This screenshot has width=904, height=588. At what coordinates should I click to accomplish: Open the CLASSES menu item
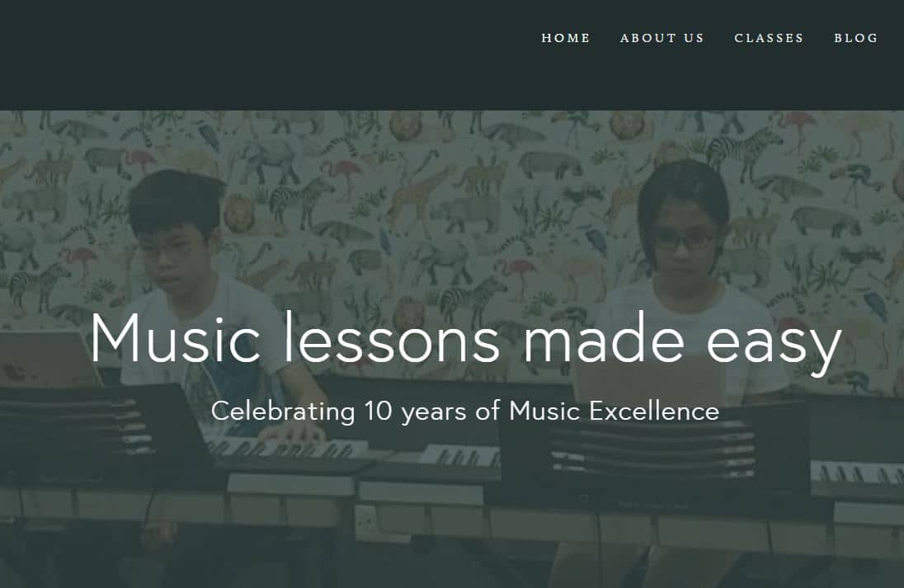(769, 38)
